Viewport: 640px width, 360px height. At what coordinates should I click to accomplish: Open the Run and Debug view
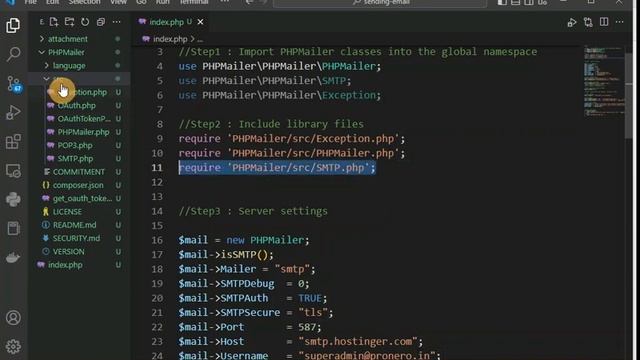13,113
